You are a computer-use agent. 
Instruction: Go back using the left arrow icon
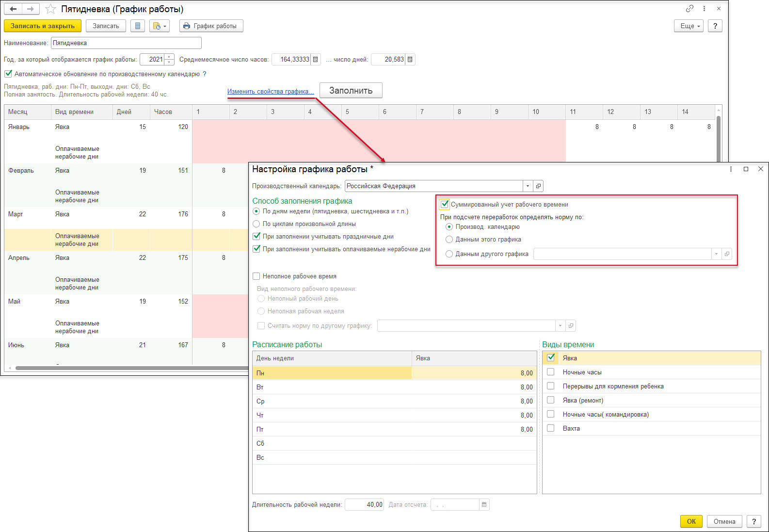point(13,9)
